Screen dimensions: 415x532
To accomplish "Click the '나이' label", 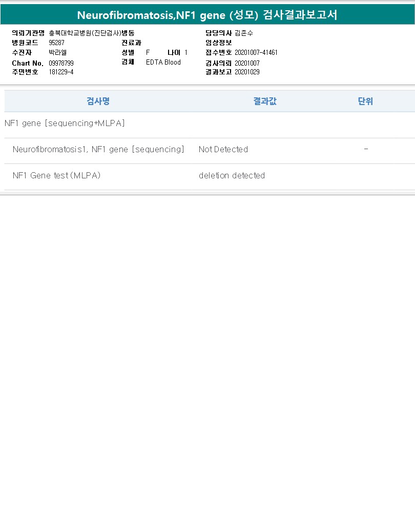I will point(174,53).
